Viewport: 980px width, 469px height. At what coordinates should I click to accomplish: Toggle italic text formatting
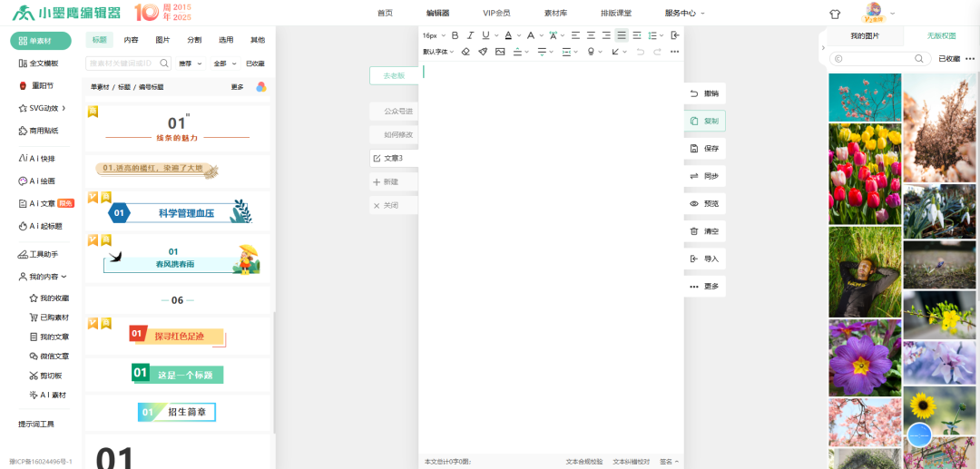tap(470, 35)
